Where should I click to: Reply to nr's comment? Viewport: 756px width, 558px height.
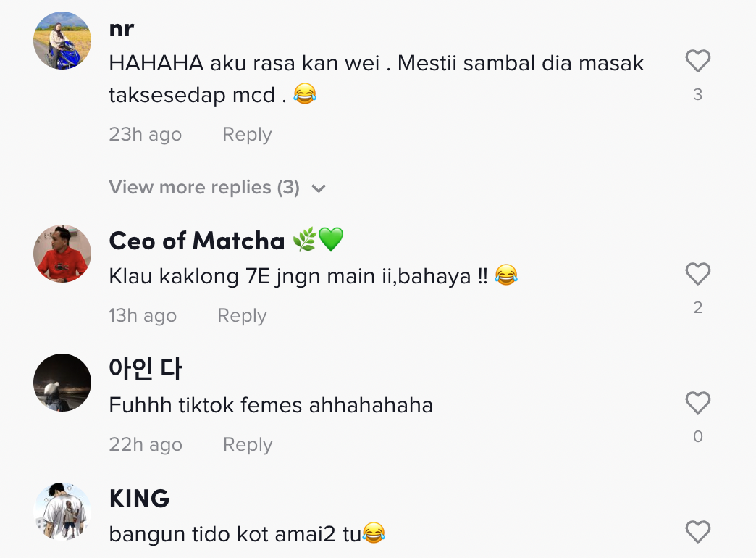point(247,135)
